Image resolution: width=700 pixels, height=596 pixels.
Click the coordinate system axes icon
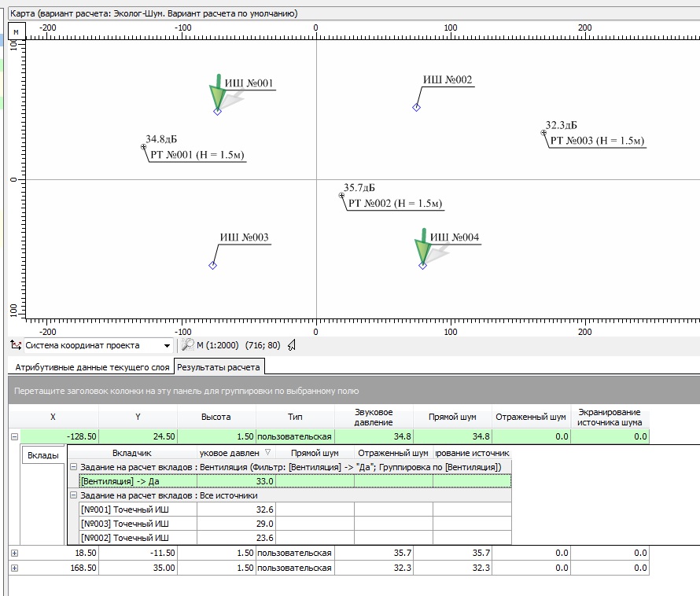click(x=15, y=345)
